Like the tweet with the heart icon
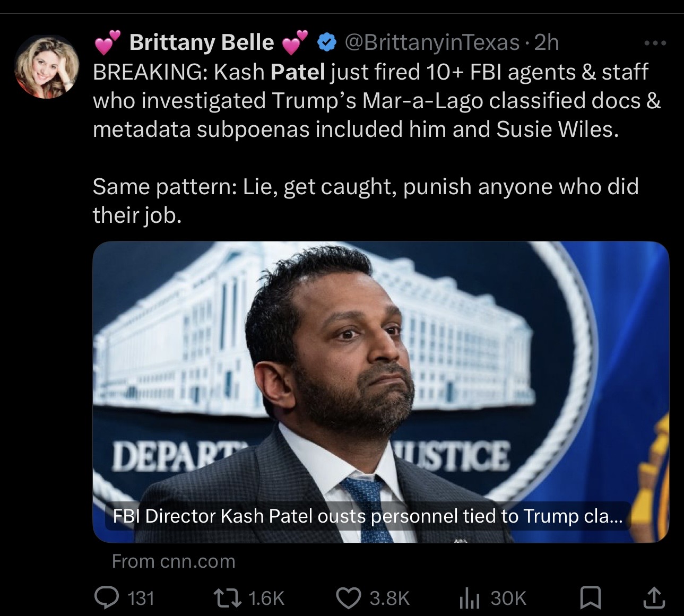Screen dimensions: 684x616 point(350,597)
